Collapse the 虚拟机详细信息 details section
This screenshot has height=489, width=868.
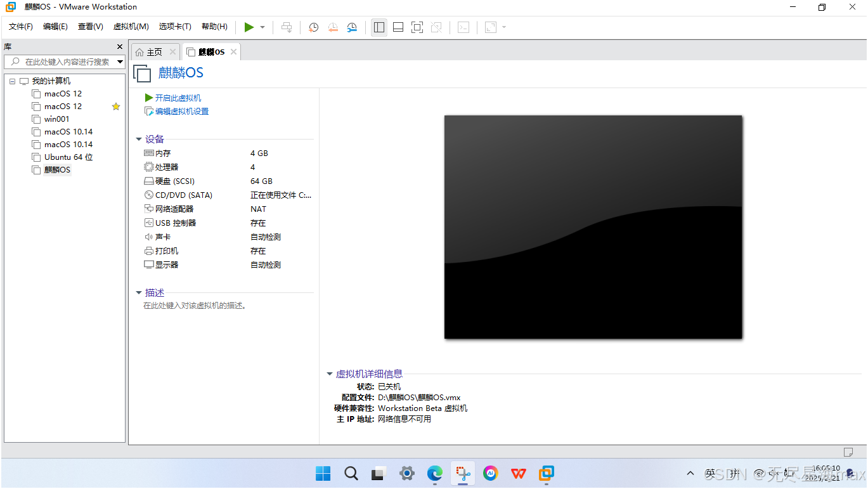330,374
